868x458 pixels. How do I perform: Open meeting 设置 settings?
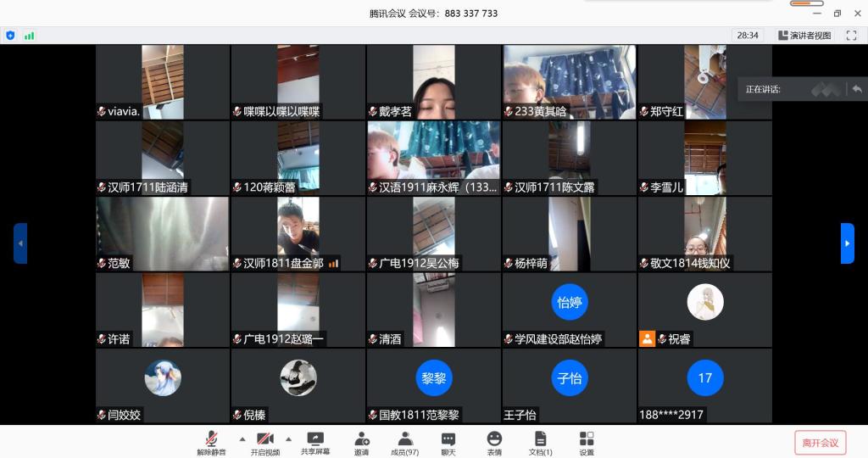587,442
